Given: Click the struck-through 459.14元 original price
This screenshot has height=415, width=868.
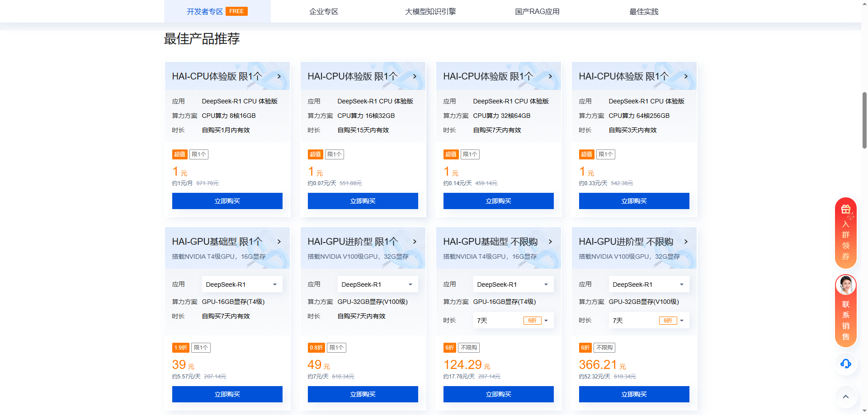Looking at the screenshot, I should point(486,183).
